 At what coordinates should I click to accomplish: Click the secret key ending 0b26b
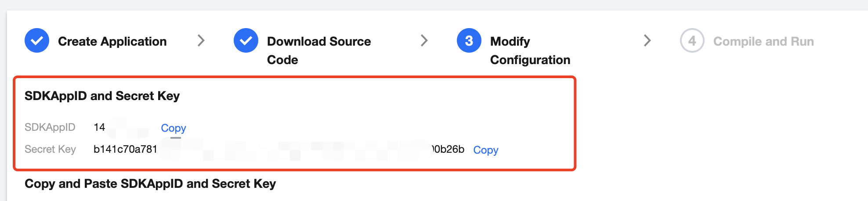click(x=449, y=149)
